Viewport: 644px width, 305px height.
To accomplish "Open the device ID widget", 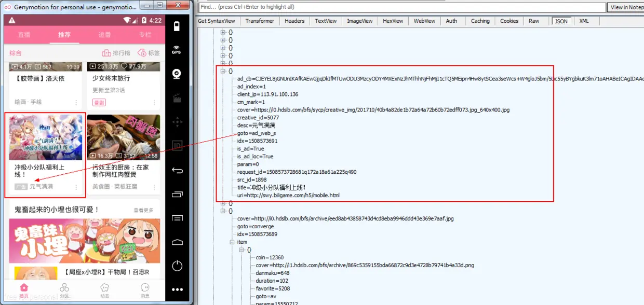I will 177,146.
